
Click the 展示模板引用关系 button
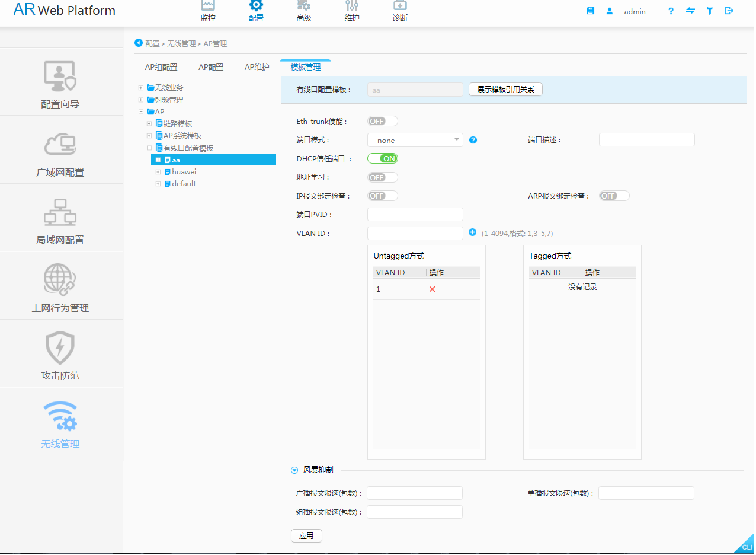tap(505, 90)
